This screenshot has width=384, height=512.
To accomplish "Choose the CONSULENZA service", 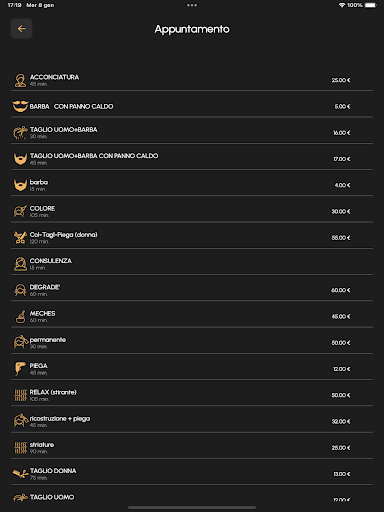I will click(192, 264).
